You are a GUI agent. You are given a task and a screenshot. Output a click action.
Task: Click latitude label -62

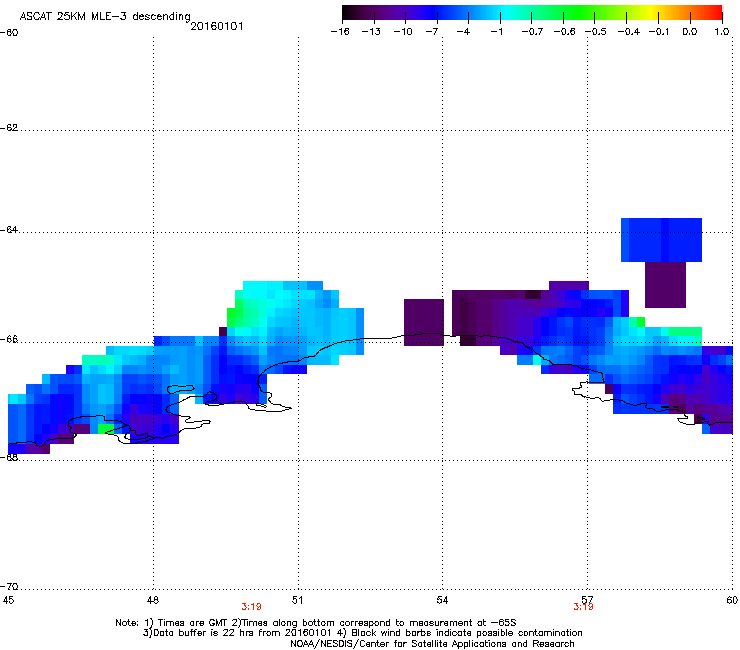coord(9,128)
